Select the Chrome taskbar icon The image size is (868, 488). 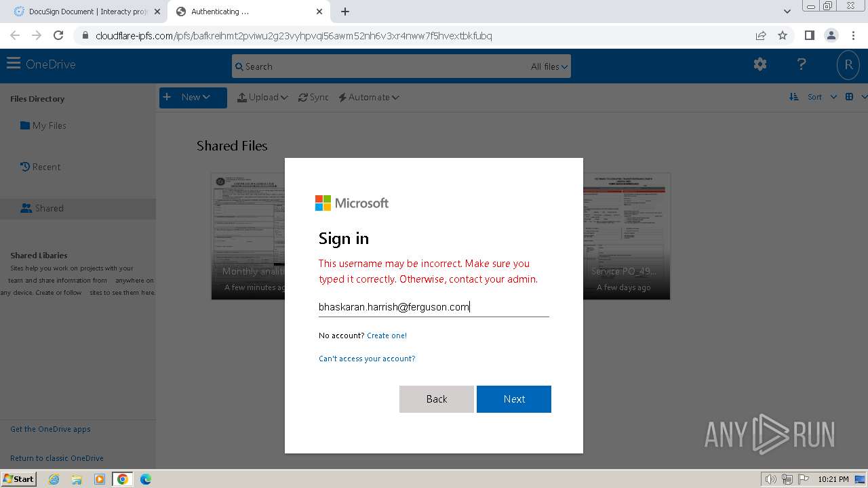(x=123, y=479)
